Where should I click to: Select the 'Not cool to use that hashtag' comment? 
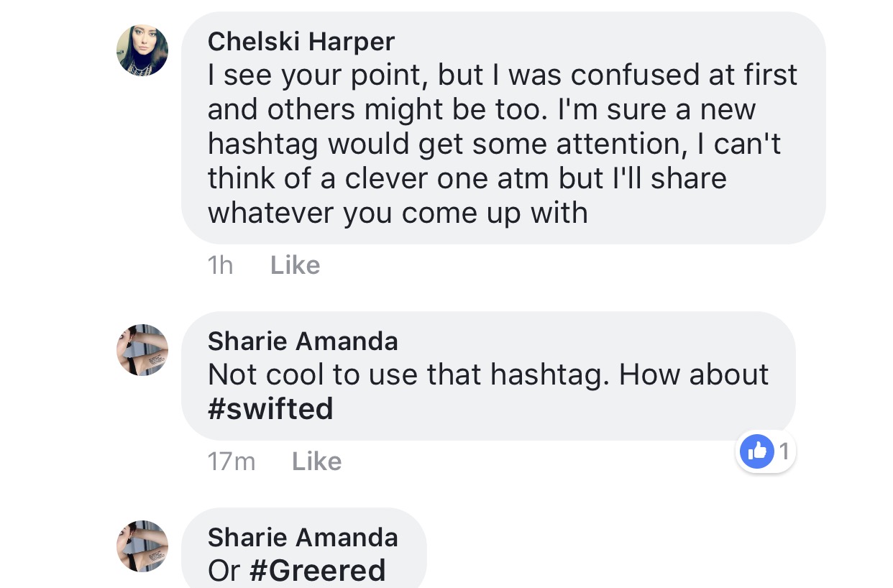488,376
